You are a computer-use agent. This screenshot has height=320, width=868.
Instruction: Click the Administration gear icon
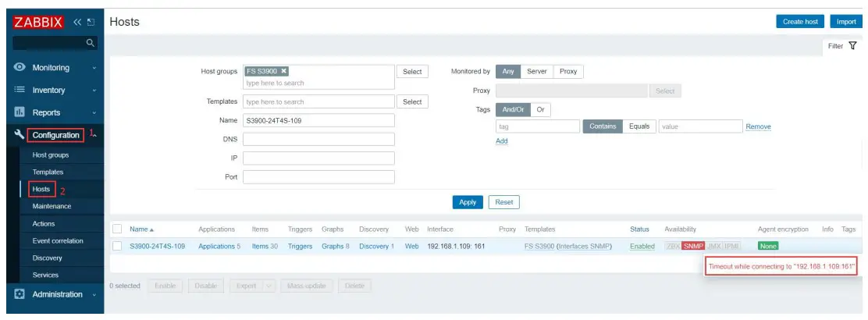point(20,294)
